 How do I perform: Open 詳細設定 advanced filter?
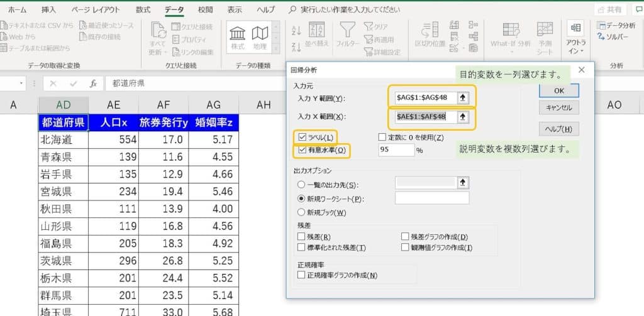pos(382,52)
